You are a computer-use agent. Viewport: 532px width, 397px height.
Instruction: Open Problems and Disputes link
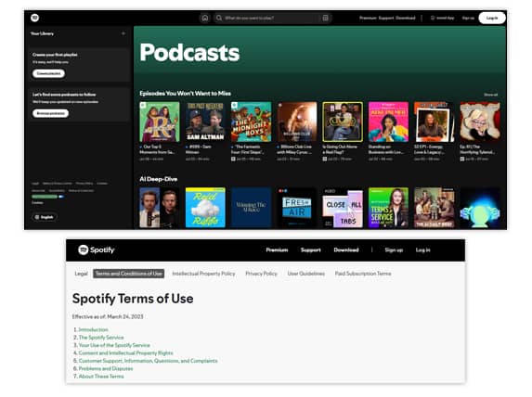click(106, 368)
